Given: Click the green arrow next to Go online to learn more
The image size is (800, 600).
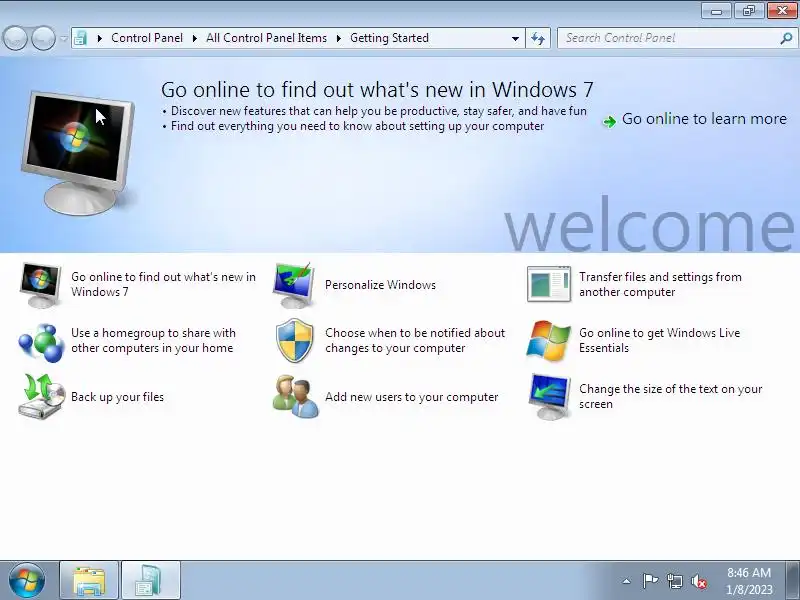Looking at the screenshot, I should click(x=609, y=121).
